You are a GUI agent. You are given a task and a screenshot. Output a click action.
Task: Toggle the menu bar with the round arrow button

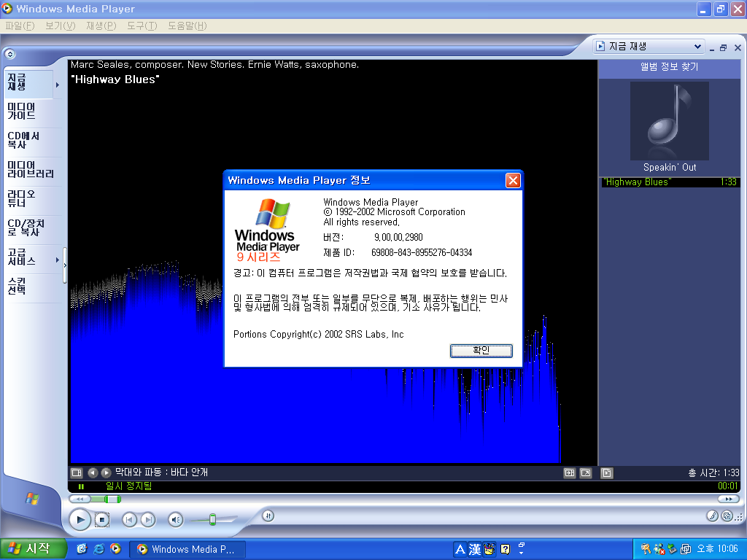(x=10, y=54)
